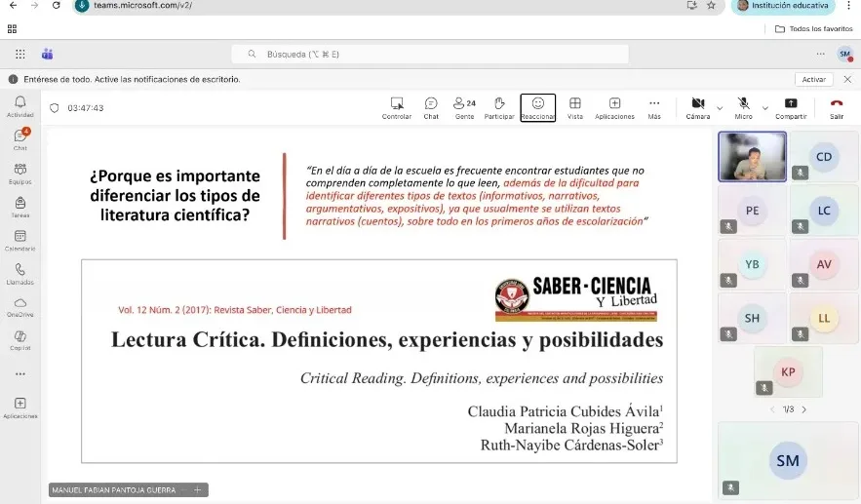Image resolution: width=861 pixels, height=504 pixels.
Task: Click browser forward arrow
Action: coord(34,5)
